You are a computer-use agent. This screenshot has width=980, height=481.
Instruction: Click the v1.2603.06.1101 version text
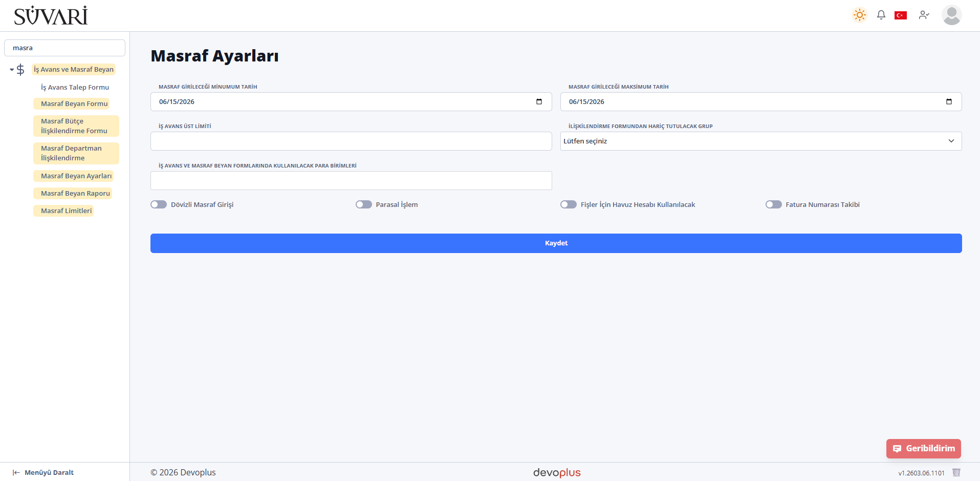pos(921,473)
